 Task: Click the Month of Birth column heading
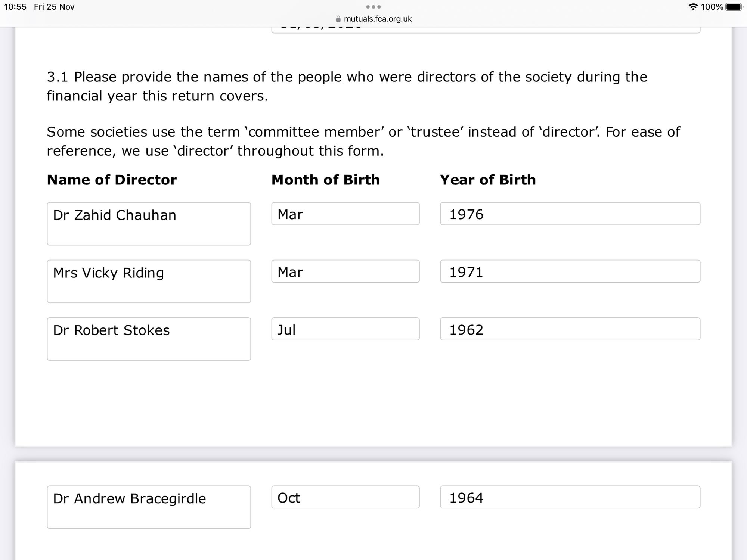click(x=326, y=180)
